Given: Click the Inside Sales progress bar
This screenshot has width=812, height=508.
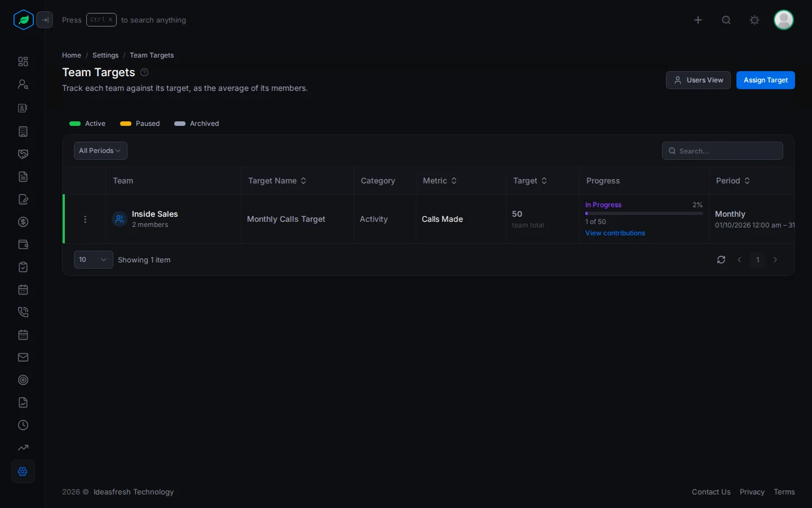Looking at the screenshot, I should click(x=644, y=213).
